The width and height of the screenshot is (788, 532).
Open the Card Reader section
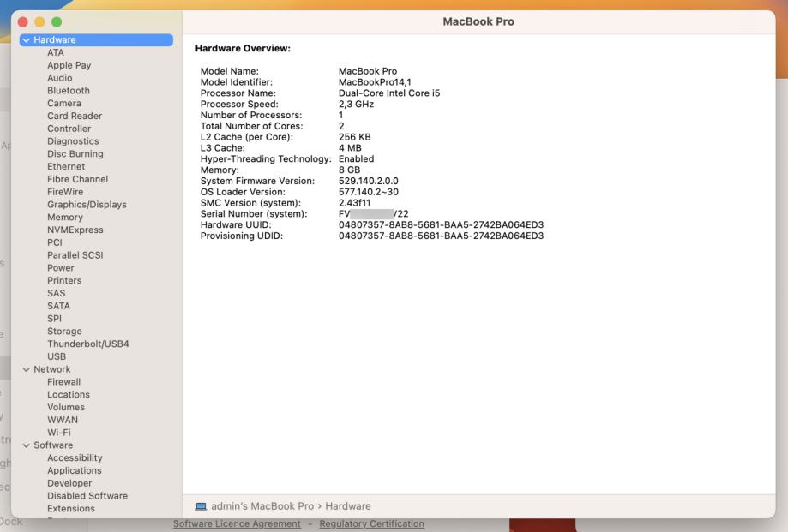(75, 116)
